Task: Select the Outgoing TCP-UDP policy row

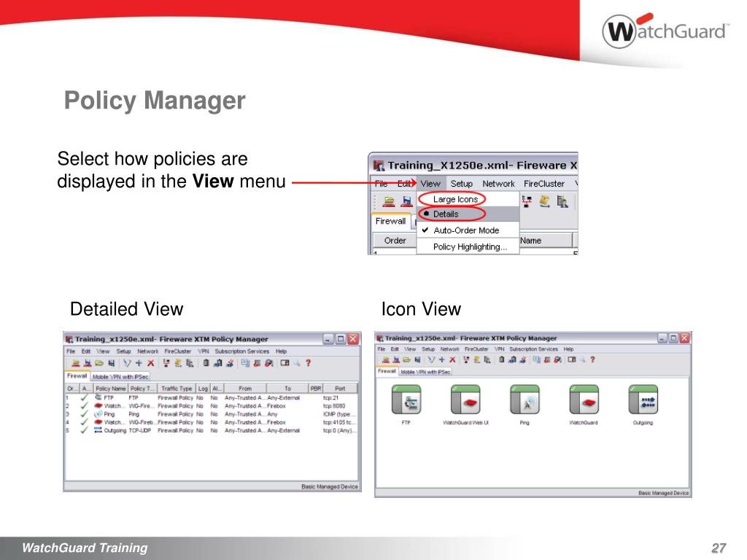Action: 212,430
